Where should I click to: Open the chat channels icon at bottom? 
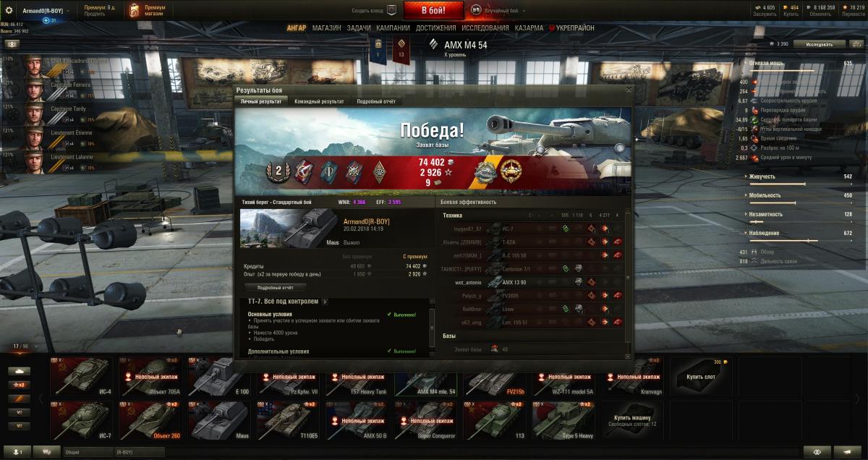tap(47, 452)
